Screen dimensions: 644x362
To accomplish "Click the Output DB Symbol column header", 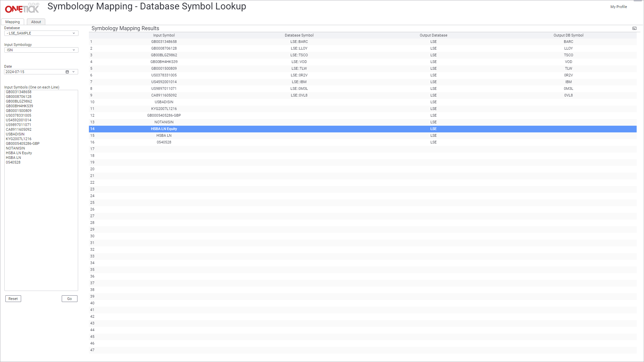I will [568, 35].
